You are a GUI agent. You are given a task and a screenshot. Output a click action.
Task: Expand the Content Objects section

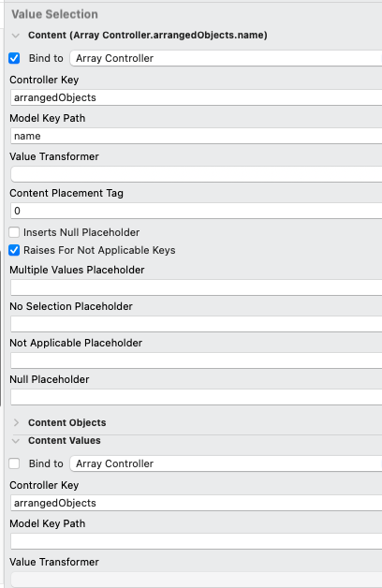coord(16,422)
